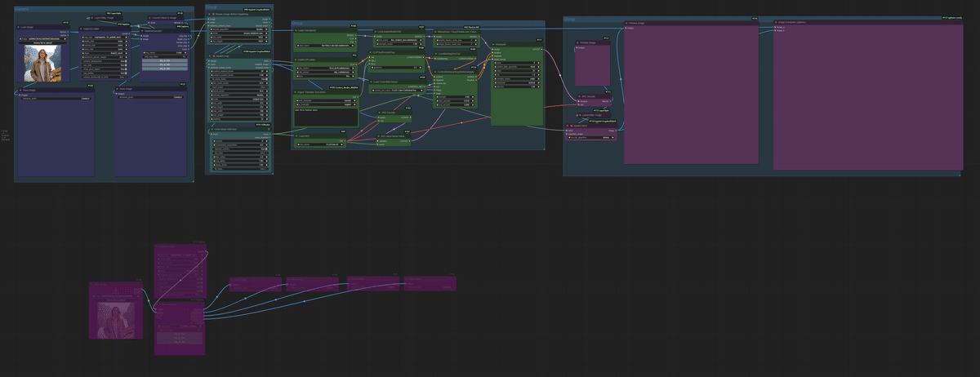Open the sampler_name dropdown in KSampler
The height and width of the screenshot is (377, 980).
[516, 79]
